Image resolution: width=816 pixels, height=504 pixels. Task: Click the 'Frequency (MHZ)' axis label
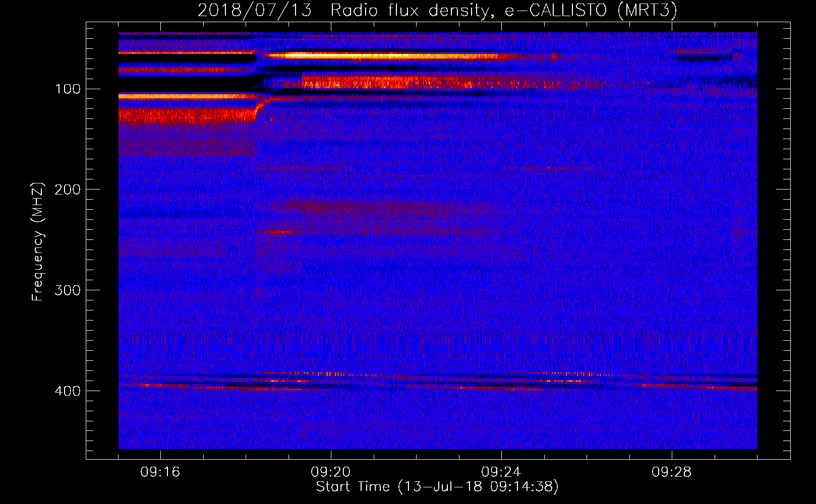point(38,242)
